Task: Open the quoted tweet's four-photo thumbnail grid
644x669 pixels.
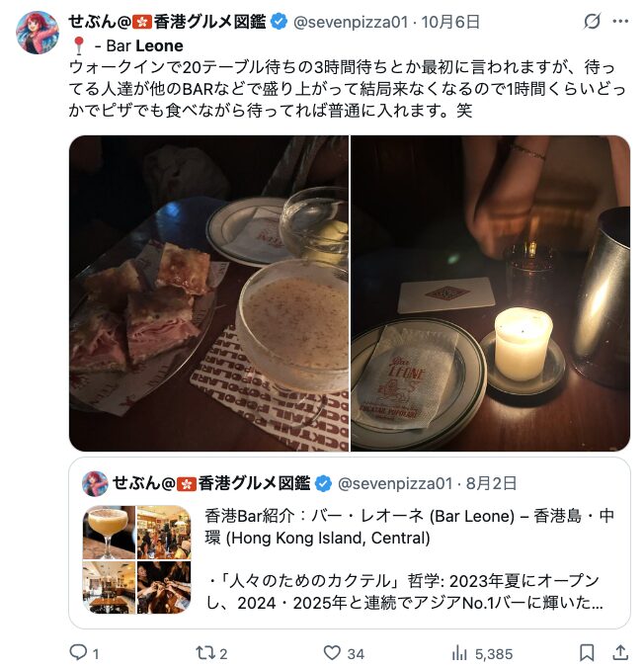Action: pos(137,559)
